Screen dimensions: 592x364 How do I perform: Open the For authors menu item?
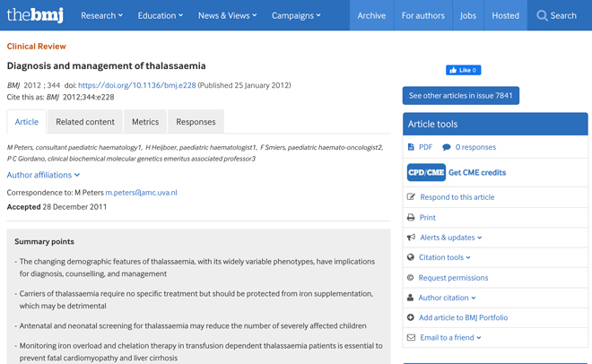[x=422, y=15]
